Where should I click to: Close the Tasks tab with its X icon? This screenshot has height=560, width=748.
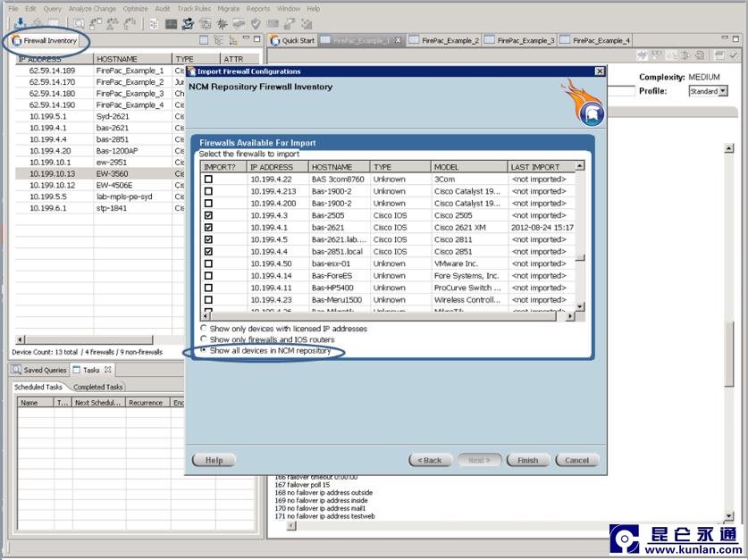(107, 370)
